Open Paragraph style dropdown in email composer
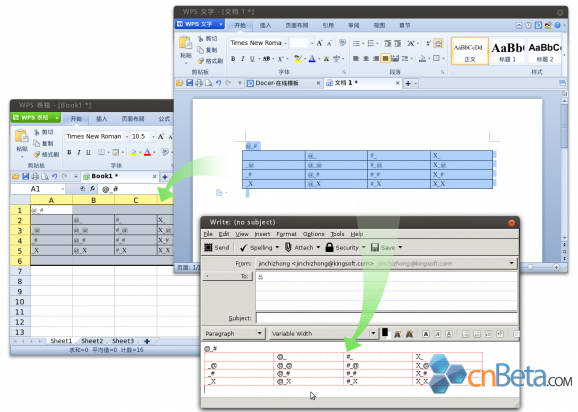This screenshot has width=578, height=412. pyautogui.click(x=260, y=333)
